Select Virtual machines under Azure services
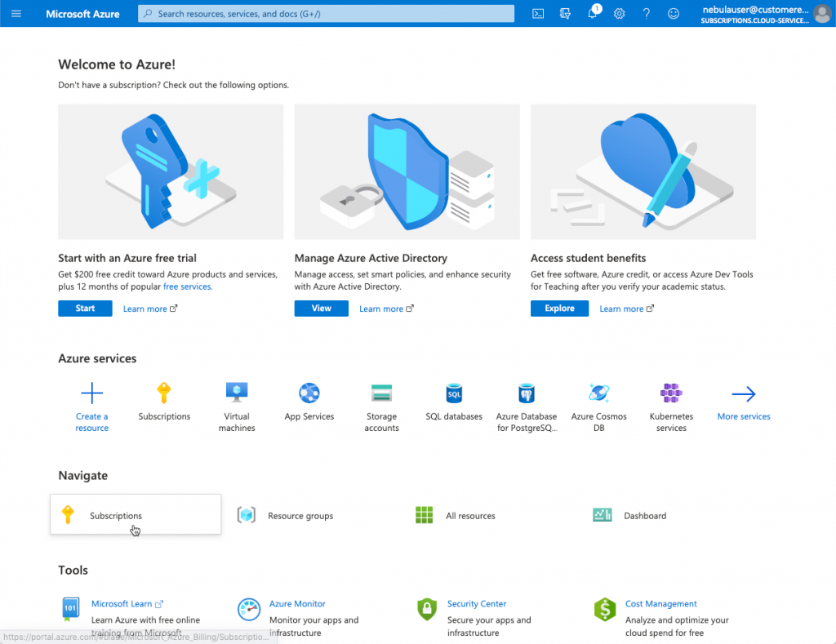The image size is (836, 644). click(x=237, y=400)
